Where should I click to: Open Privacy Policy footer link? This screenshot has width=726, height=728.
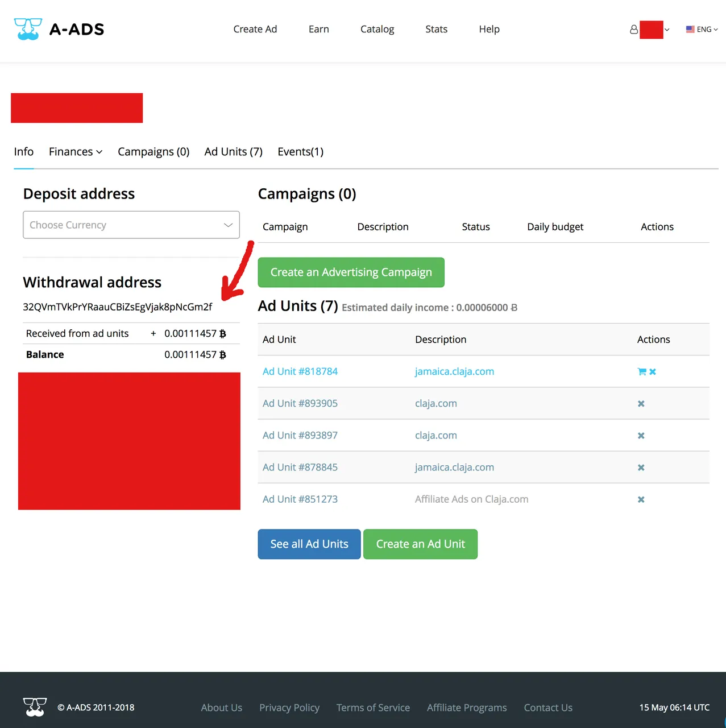[x=289, y=708]
